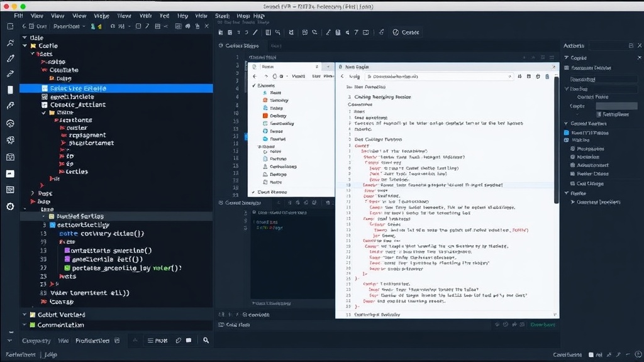Viewport: 644px width, 362px height.
Task: Click the address field in document preview window
Action: coord(438,76)
